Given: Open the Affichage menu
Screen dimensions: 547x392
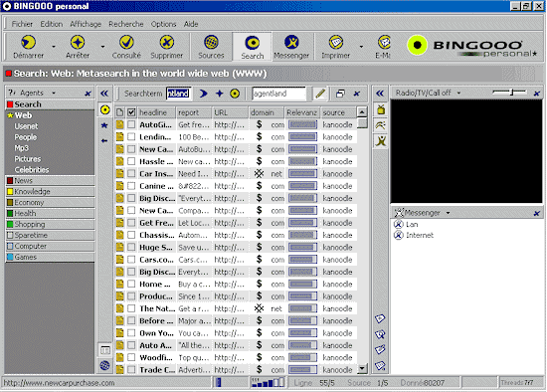Looking at the screenshot, I should coord(86,24).
